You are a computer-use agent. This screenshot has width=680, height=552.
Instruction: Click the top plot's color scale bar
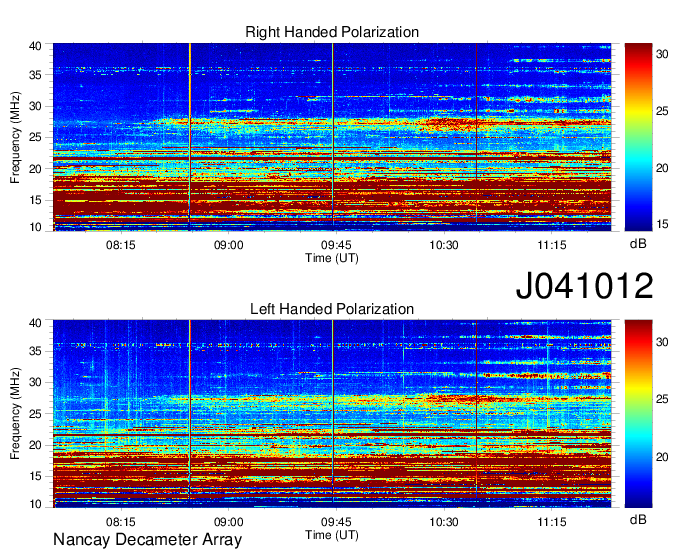638,137
